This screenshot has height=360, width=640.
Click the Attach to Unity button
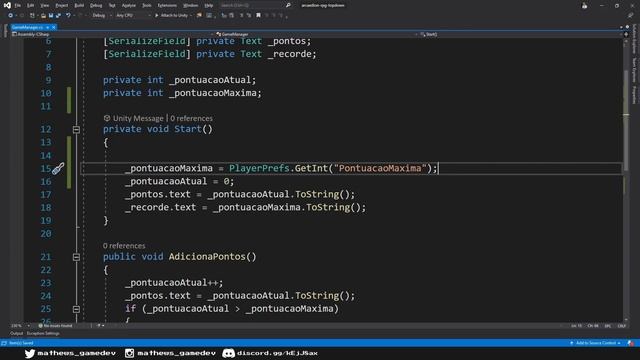pyautogui.click(x=171, y=16)
